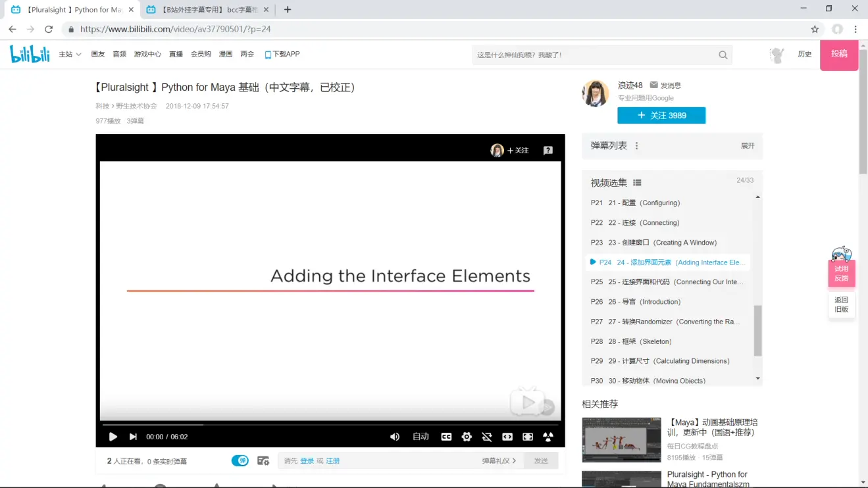Expand danmaku list with 展开
Screen dimensions: 868x488
[x=748, y=146]
